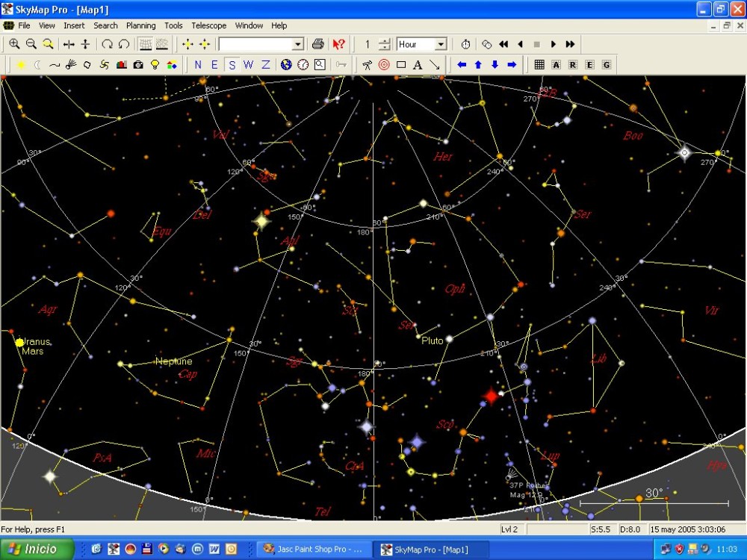Toggle the first coordinate grid button
747x560 pixels.
pyautogui.click(x=146, y=44)
